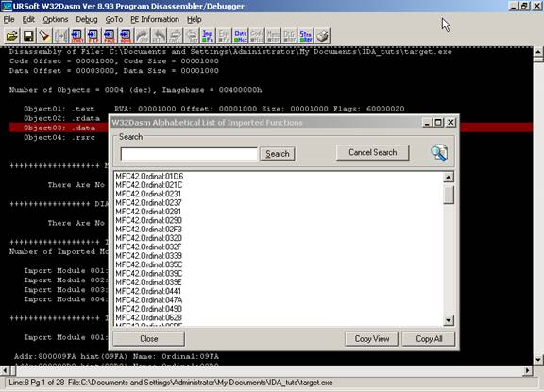Screen dimensions: 544x392
Task: Open Imported Functions via Imp Fn icon
Action: pyautogui.click(x=208, y=36)
